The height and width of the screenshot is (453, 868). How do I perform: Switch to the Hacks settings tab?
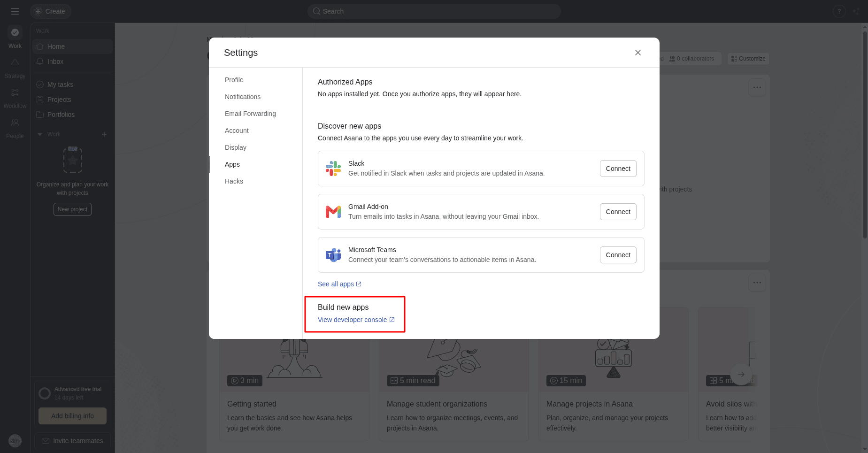[234, 181]
